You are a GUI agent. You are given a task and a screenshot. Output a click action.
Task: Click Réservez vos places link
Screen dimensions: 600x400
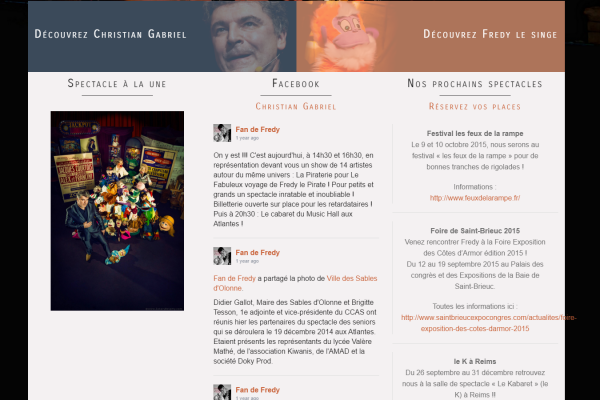pyautogui.click(x=475, y=106)
